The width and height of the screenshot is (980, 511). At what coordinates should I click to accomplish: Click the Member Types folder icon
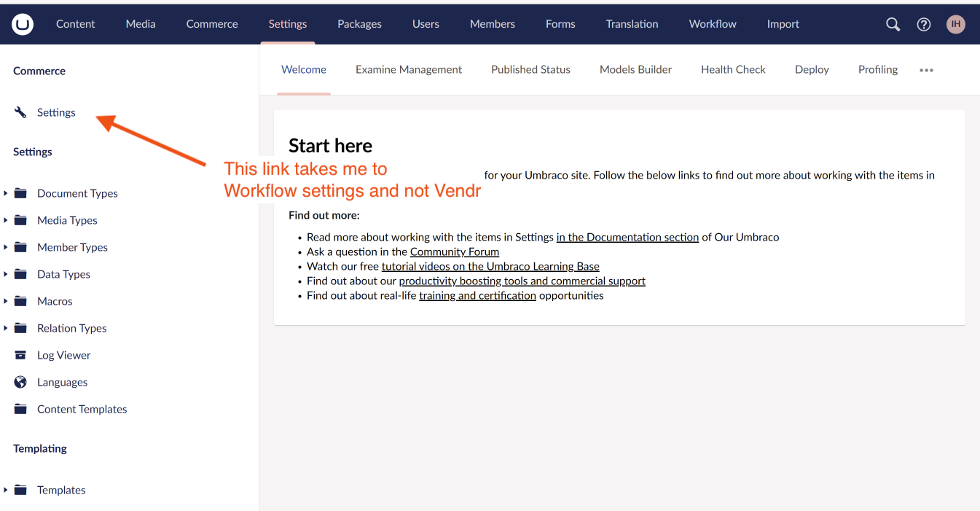click(x=20, y=247)
